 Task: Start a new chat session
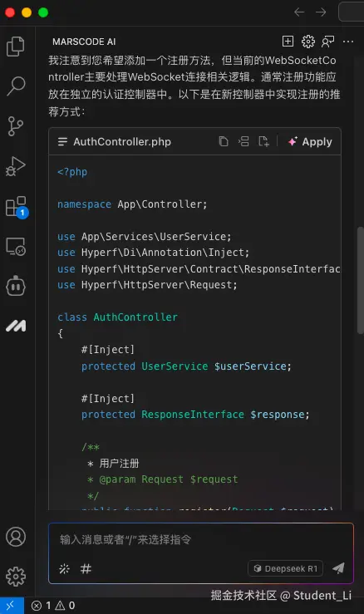point(288,41)
